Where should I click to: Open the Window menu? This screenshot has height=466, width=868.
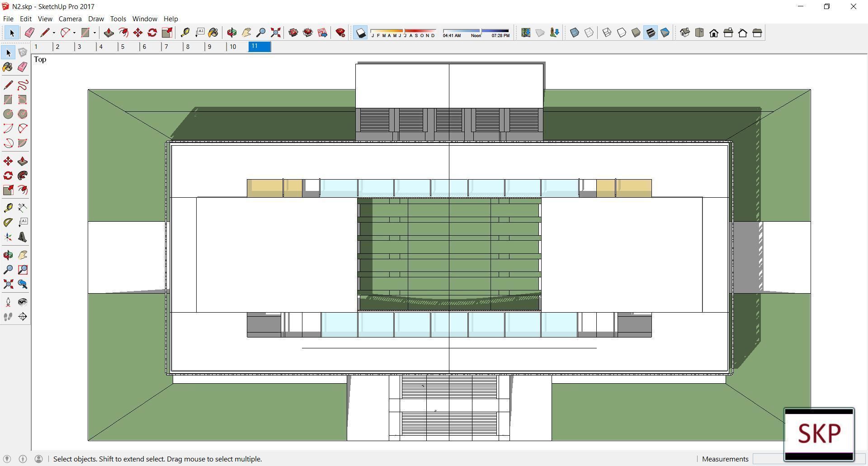pos(145,19)
